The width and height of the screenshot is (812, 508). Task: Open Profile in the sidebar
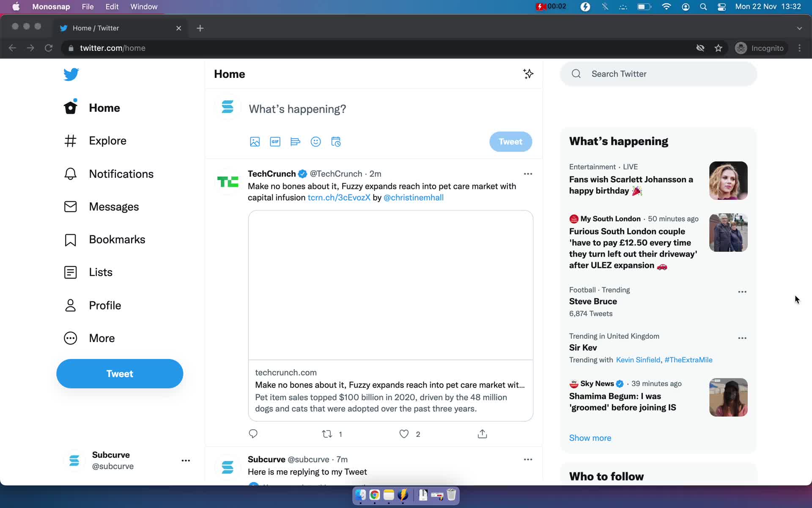93,305
